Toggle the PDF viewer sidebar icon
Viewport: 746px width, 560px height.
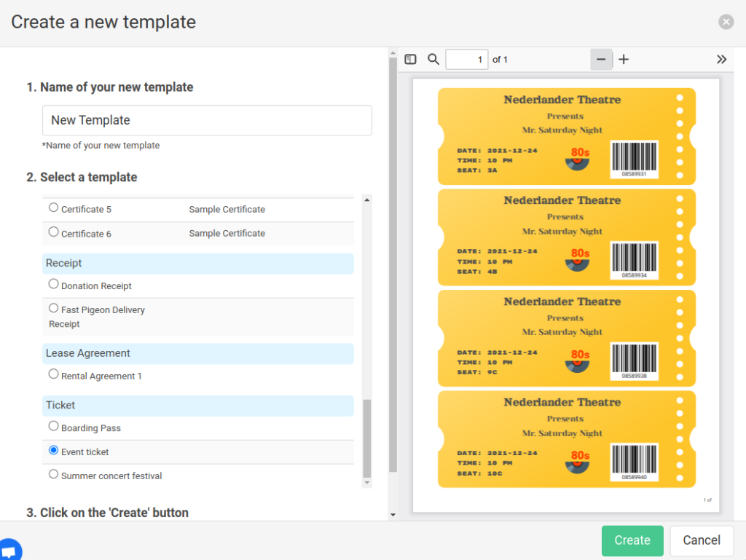pos(410,60)
